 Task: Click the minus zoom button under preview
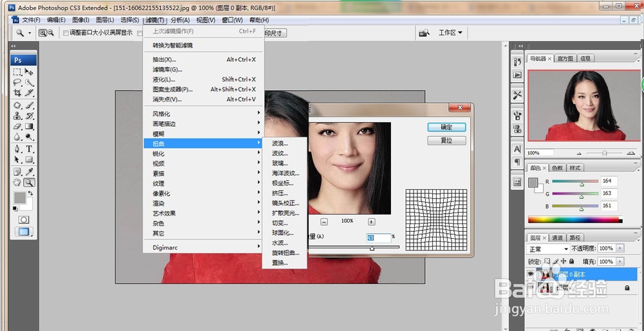tap(324, 222)
